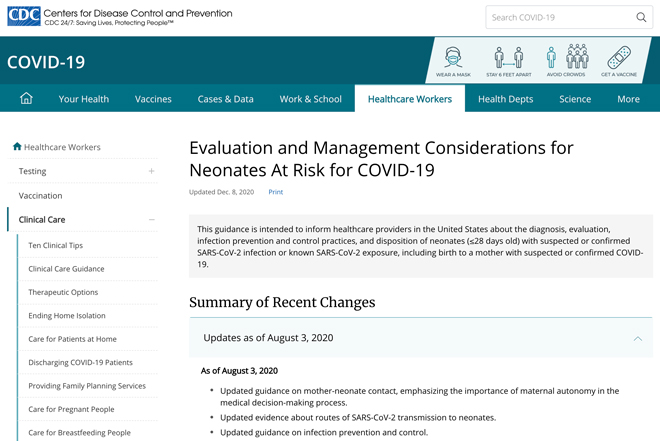Click the CDC logo
The image size is (660, 441).
24,16
